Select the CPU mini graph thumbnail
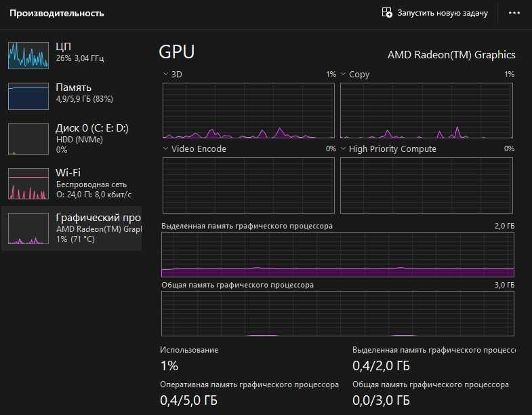 28,55
